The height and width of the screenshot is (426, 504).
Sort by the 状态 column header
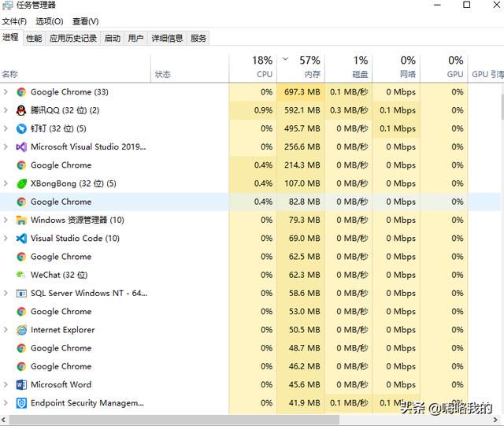pos(190,68)
